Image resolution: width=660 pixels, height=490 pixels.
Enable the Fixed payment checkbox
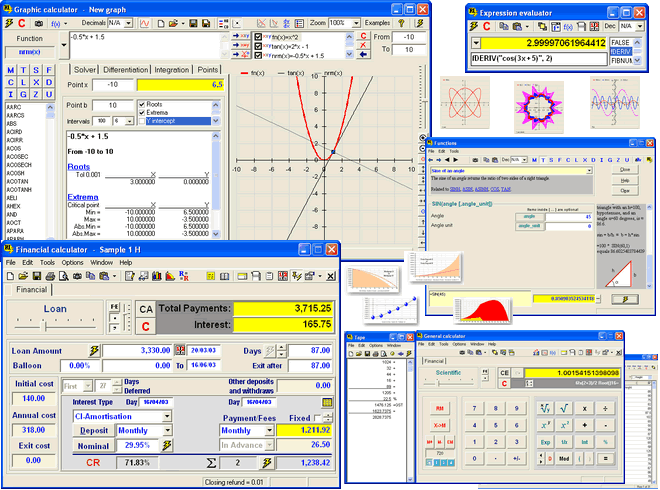[x=318, y=417]
